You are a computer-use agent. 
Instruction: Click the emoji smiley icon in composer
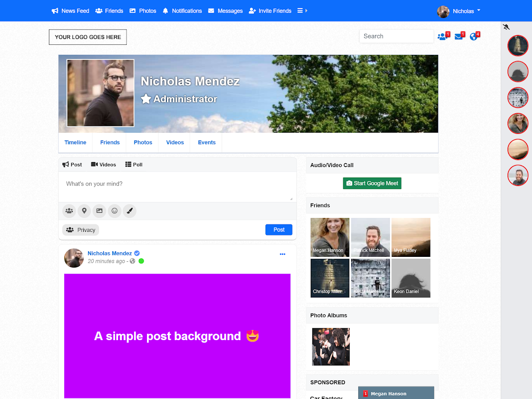(x=115, y=211)
